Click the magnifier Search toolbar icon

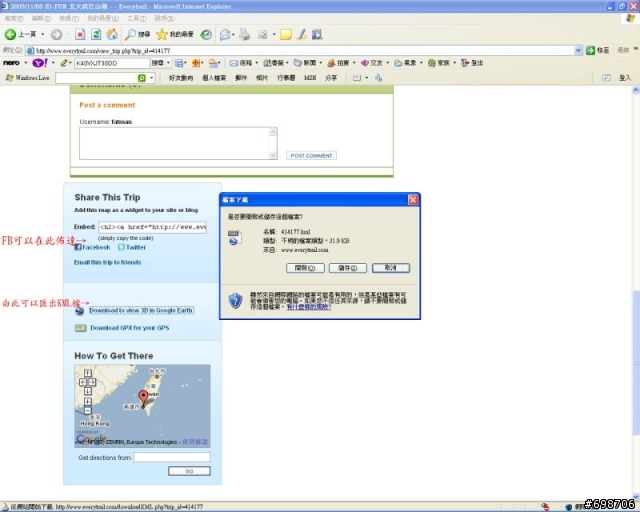pyautogui.click(x=130, y=35)
